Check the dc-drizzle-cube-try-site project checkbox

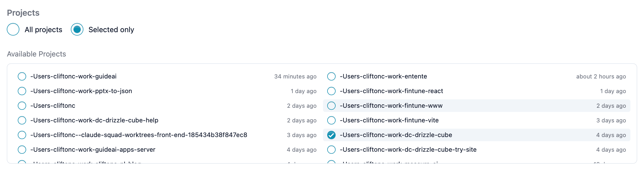pos(331,150)
